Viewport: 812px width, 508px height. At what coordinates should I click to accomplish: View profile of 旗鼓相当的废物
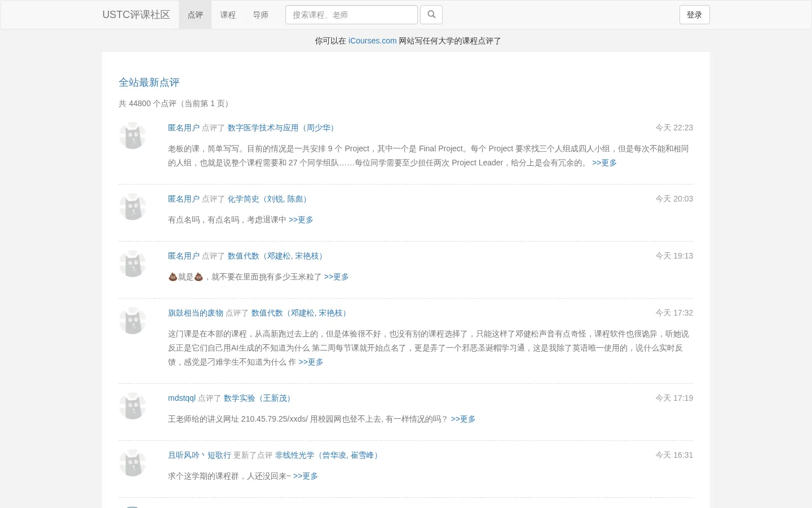[196, 313]
